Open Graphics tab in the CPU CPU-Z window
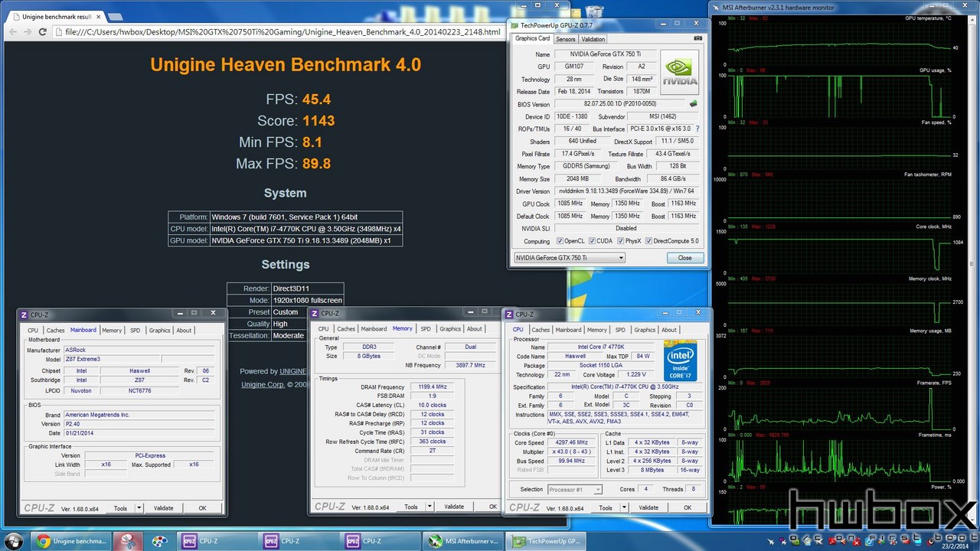The image size is (980, 551). click(x=645, y=330)
